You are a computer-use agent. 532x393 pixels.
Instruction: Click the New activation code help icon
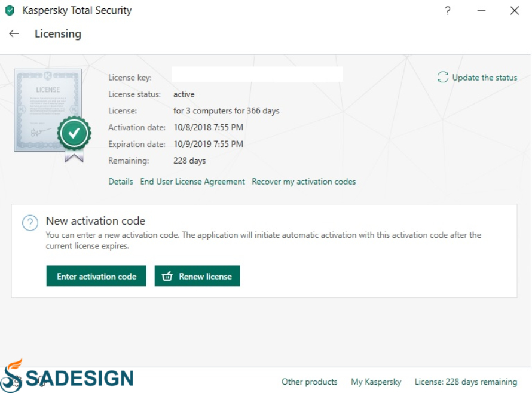[30, 223]
